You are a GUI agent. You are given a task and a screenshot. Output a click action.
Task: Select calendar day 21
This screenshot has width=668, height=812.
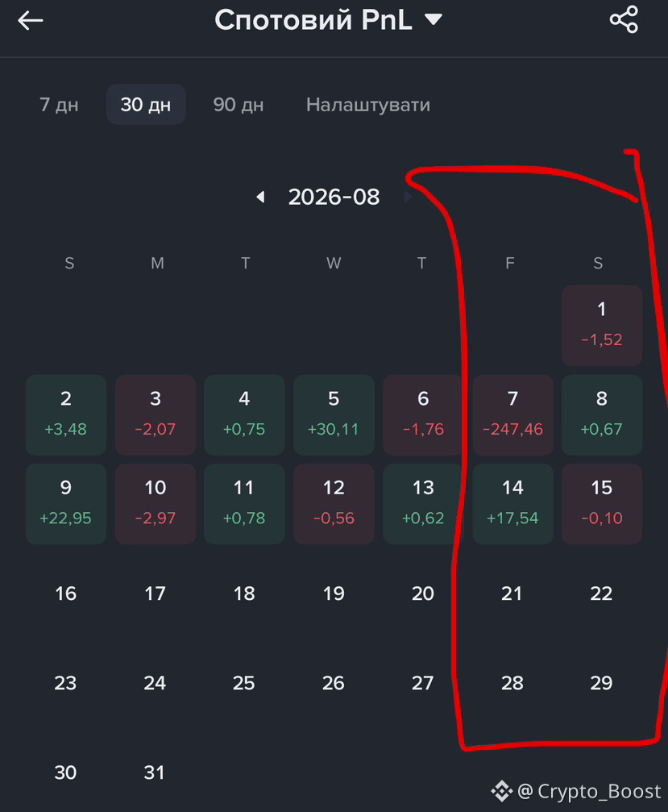coord(512,593)
